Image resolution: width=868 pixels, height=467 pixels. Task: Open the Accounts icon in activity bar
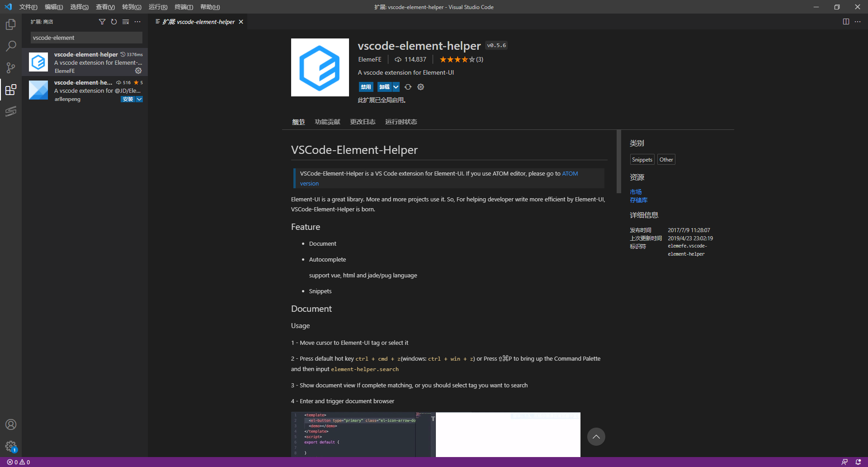[11, 424]
